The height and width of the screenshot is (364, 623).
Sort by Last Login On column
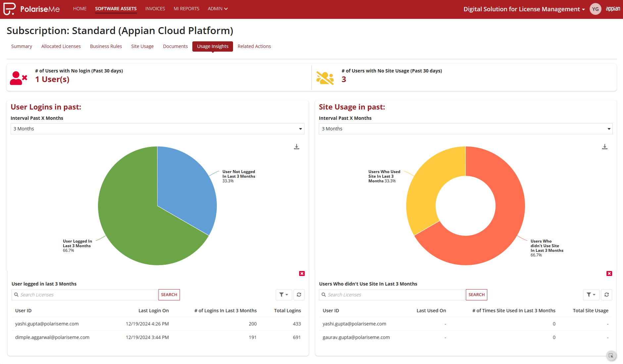tap(154, 310)
